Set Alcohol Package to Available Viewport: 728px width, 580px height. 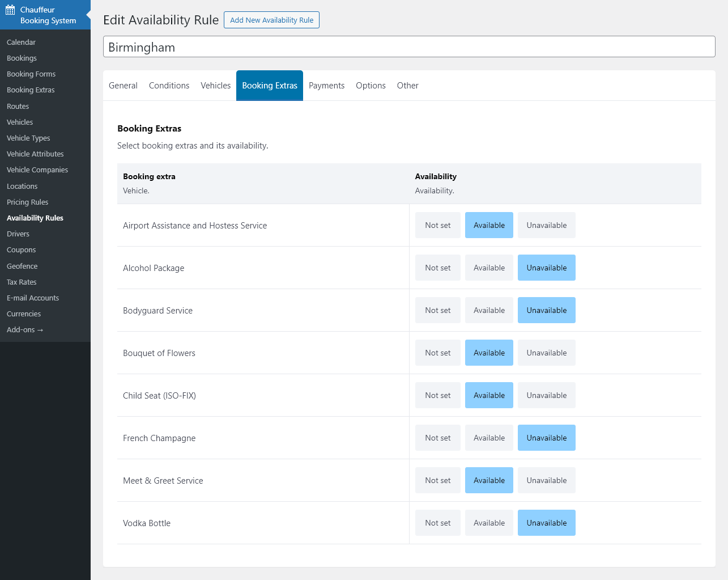click(489, 268)
